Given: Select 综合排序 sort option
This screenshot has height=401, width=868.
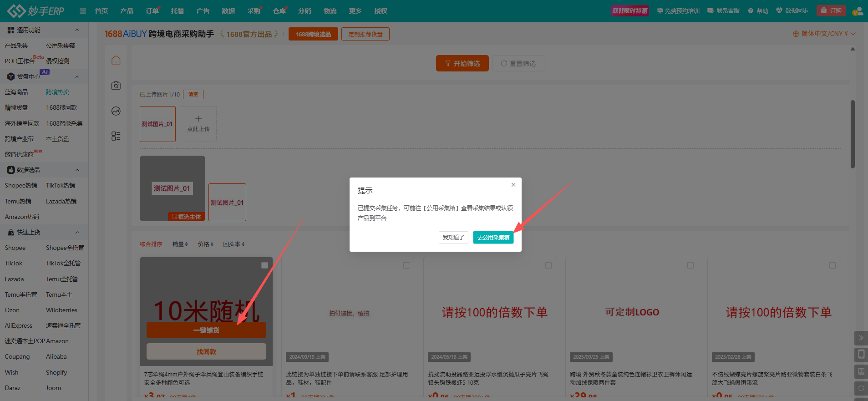Looking at the screenshot, I should coord(151,244).
